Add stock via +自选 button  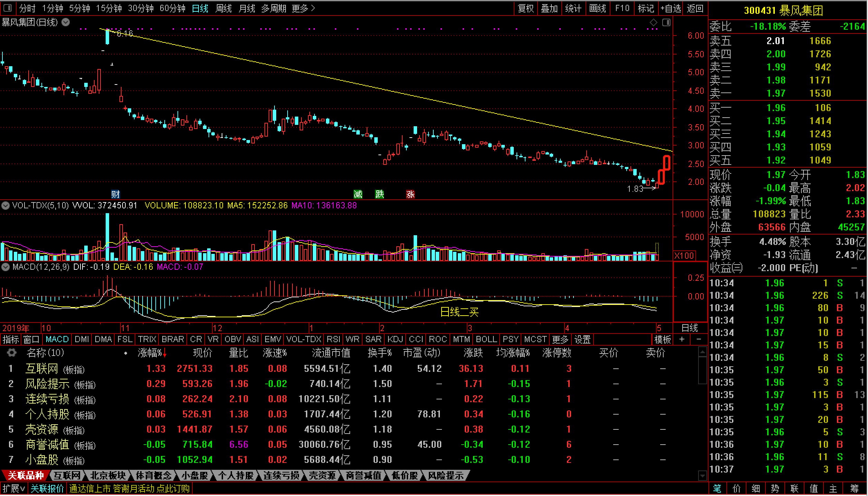(671, 8)
